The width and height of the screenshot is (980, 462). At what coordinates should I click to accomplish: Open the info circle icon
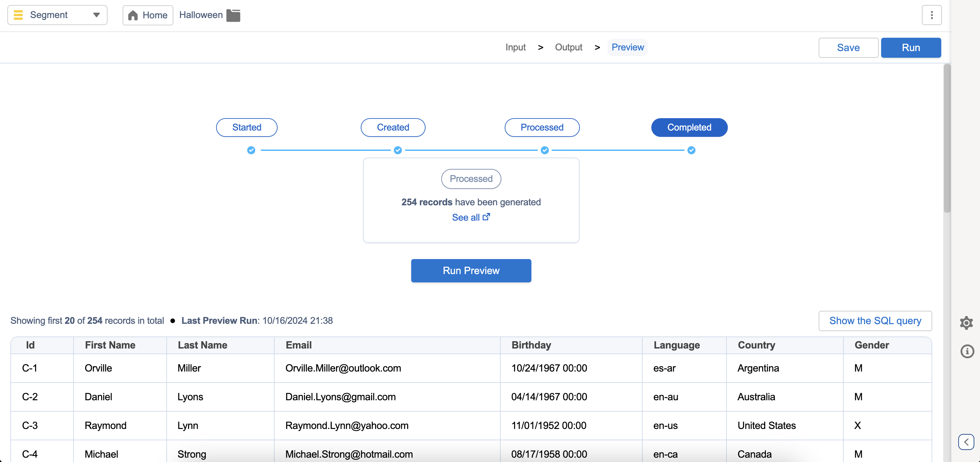[x=967, y=351]
